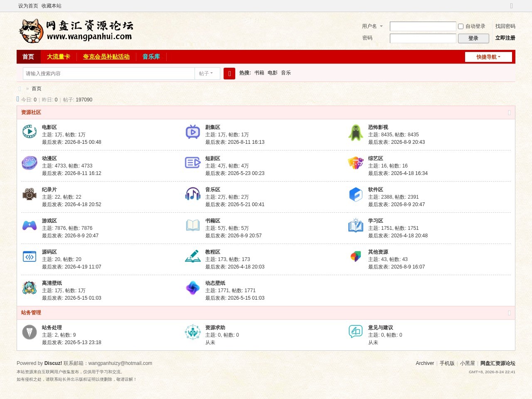Expand the 快捷导航 menu

(488, 57)
